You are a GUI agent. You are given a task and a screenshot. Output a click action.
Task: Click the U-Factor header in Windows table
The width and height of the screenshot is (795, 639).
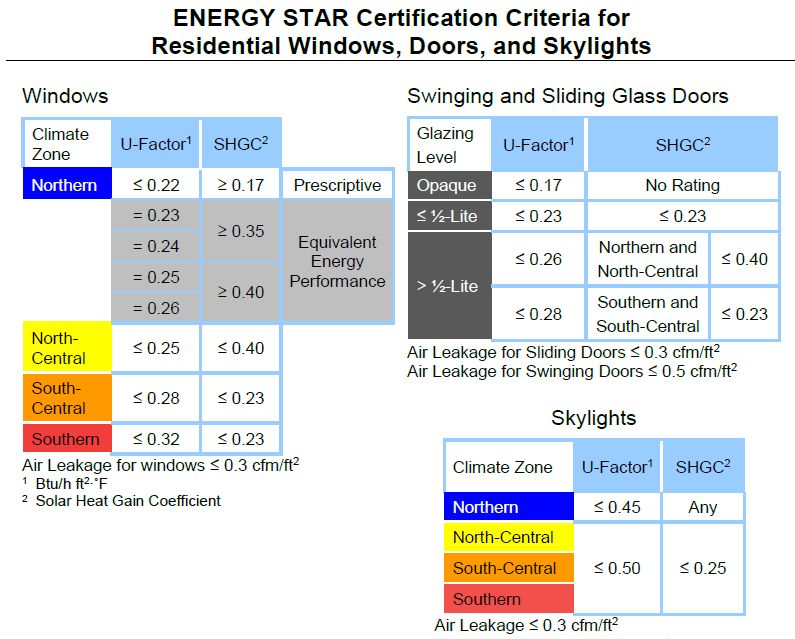click(156, 144)
